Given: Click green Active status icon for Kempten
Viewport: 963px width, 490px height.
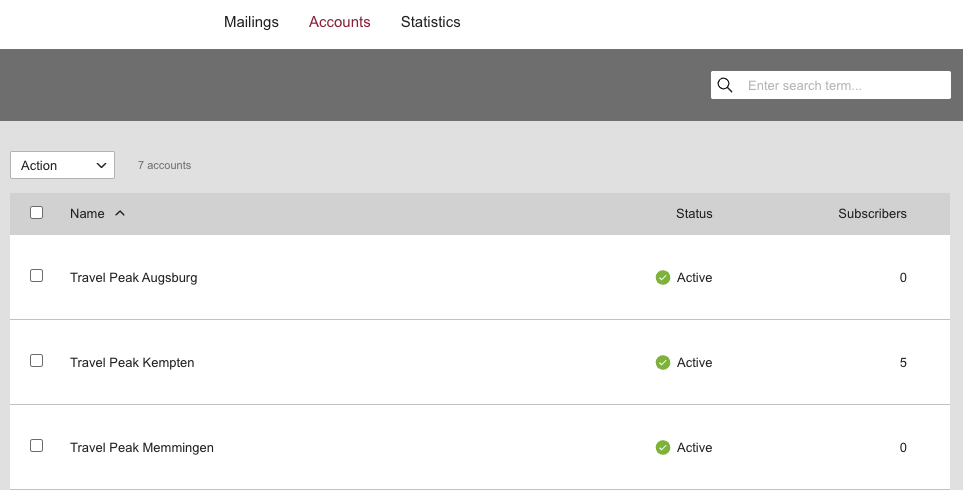Looking at the screenshot, I should coord(662,363).
